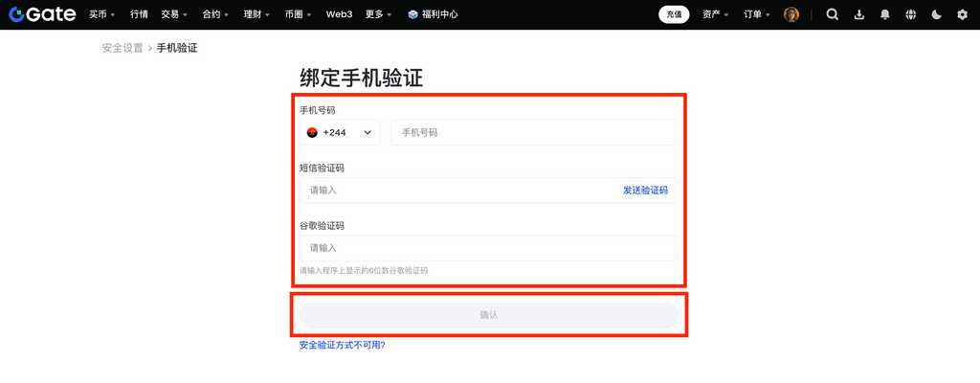The width and height of the screenshot is (980, 383).
Task: Toggle dark mode with the moon icon
Action: pyautogui.click(x=936, y=14)
